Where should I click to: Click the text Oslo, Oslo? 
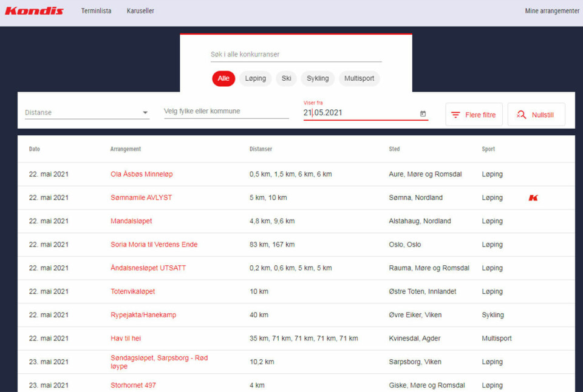(405, 244)
